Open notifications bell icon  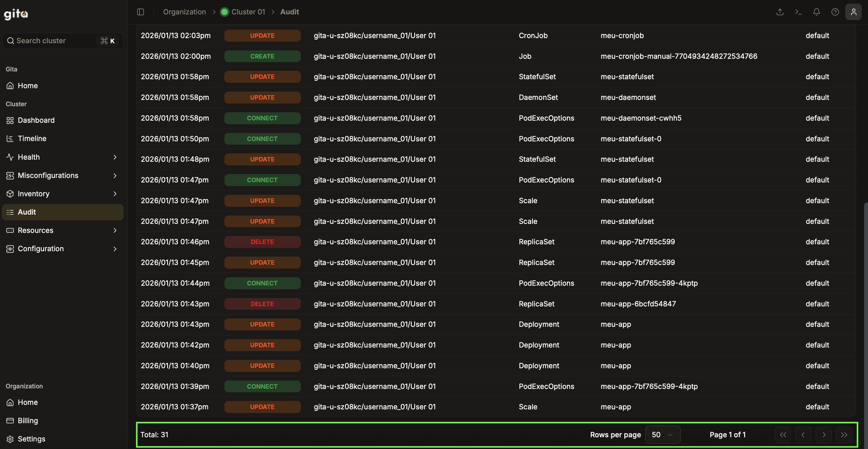[x=816, y=12]
